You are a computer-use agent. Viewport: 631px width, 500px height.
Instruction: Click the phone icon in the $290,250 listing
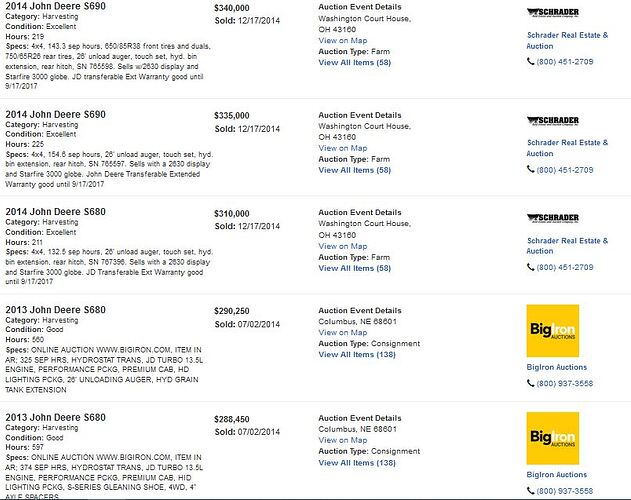pyautogui.click(x=530, y=383)
